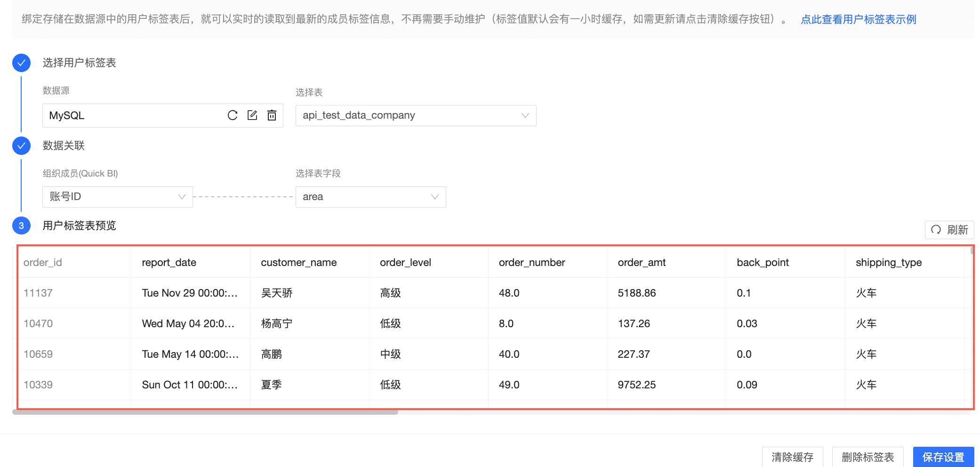This screenshot has height=467, width=980.
Task: Click the 刷新 refresh button
Action: (x=949, y=230)
